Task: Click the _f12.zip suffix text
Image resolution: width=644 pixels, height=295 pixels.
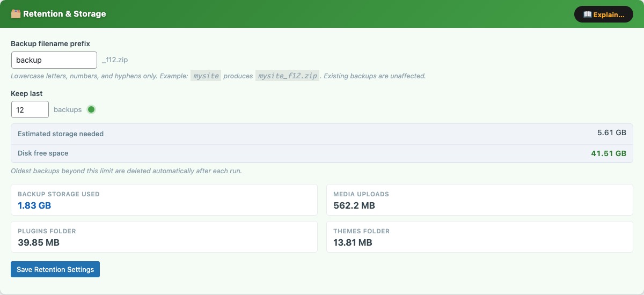Action: [115, 60]
